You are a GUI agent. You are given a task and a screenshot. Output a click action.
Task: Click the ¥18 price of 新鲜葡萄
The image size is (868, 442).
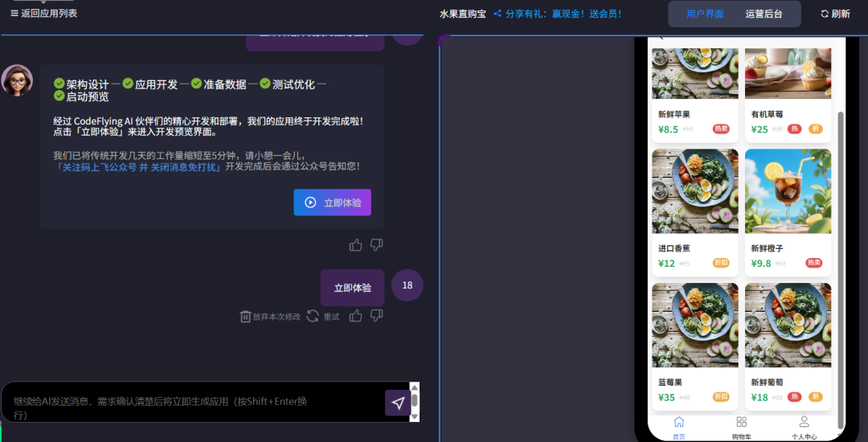[x=759, y=397]
